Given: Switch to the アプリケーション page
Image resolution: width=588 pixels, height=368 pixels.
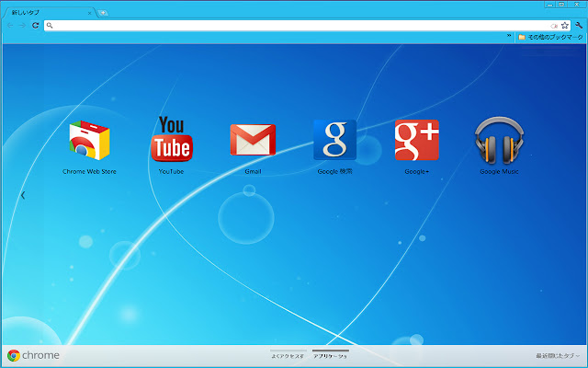Looking at the screenshot, I should click(x=331, y=355).
